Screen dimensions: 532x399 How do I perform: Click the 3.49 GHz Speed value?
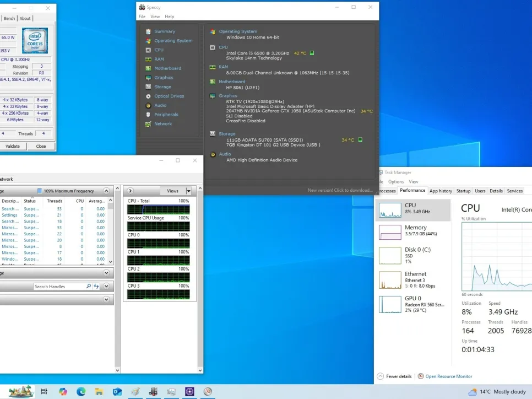(503, 312)
